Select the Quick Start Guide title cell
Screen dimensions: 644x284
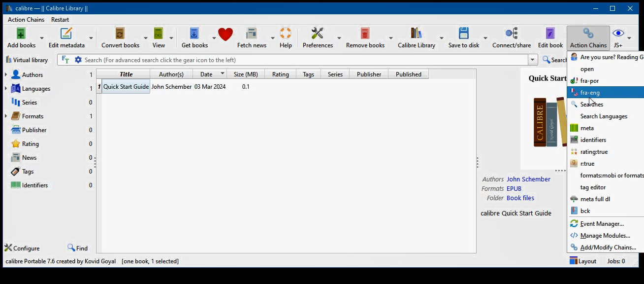pos(126,86)
